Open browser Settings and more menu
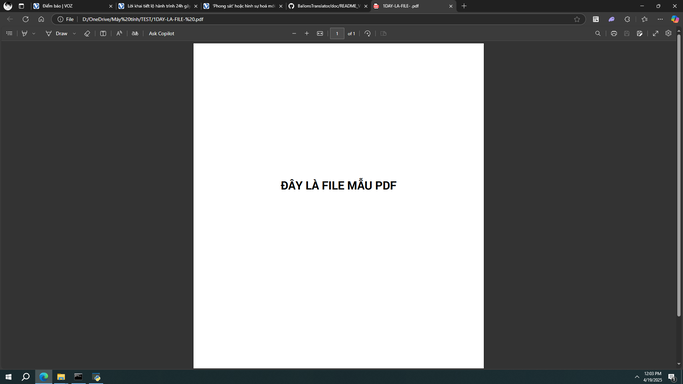 coord(660,19)
